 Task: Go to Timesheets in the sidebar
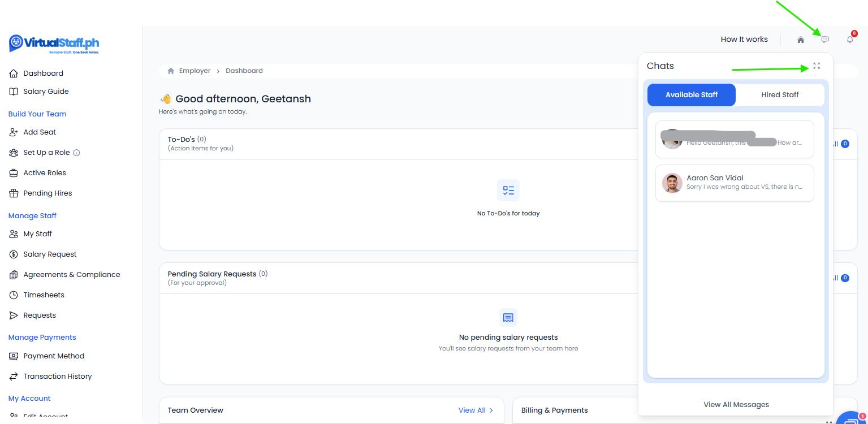click(44, 295)
